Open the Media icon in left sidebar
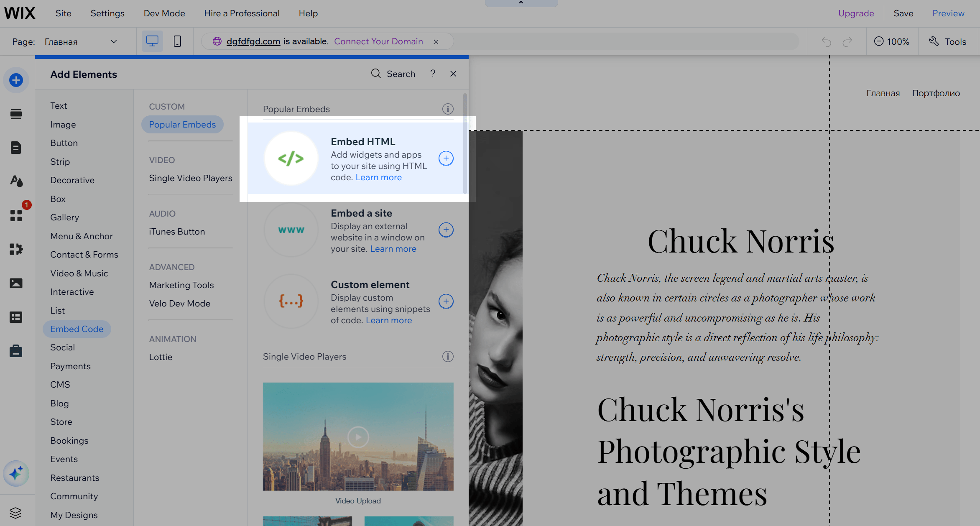980x526 pixels. click(16, 283)
